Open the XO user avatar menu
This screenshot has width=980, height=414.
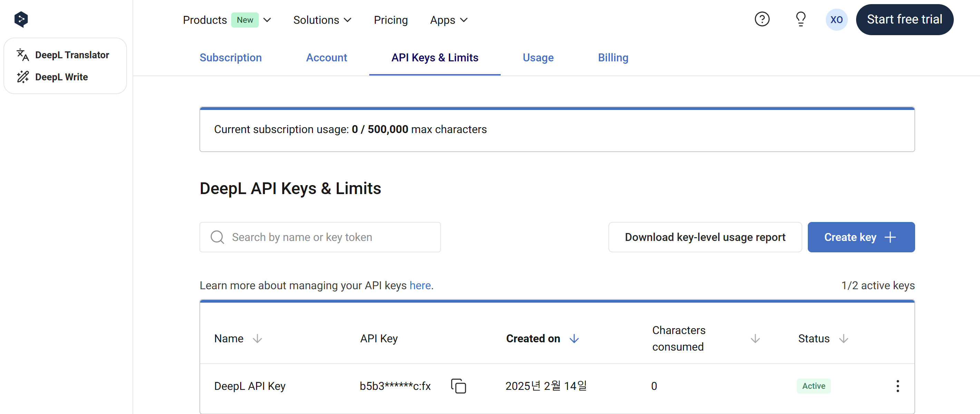[836, 20]
